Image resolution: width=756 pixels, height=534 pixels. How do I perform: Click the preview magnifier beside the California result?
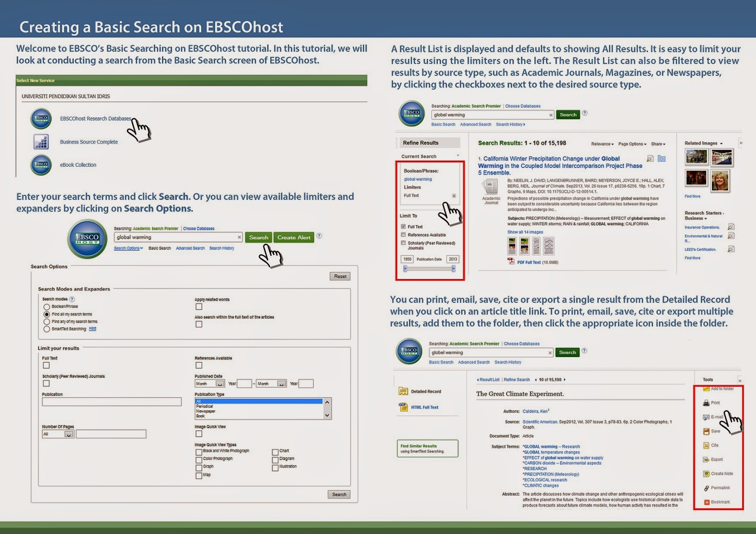click(650, 159)
